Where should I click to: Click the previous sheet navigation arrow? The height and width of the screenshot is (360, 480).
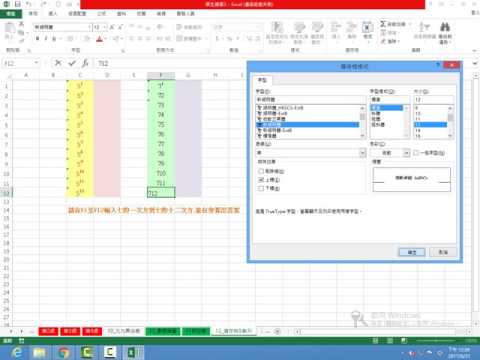point(11,331)
